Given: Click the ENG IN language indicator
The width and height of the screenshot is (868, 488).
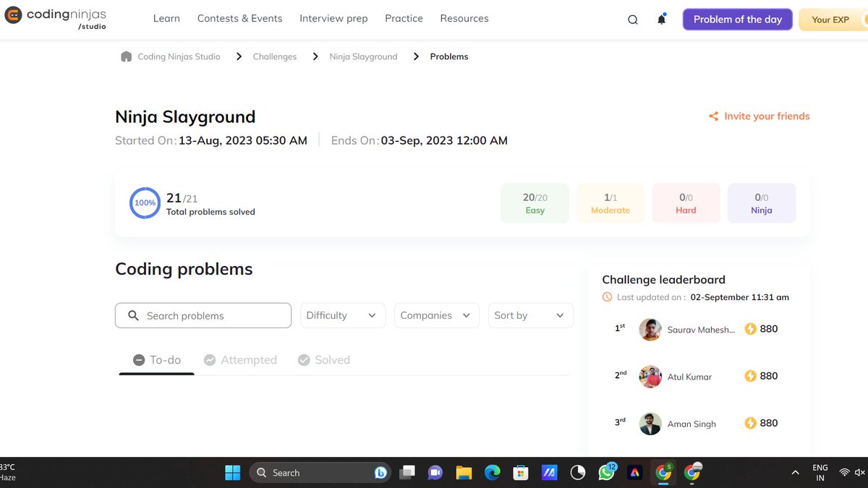Looking at the screenshot, I should point(820,473).
